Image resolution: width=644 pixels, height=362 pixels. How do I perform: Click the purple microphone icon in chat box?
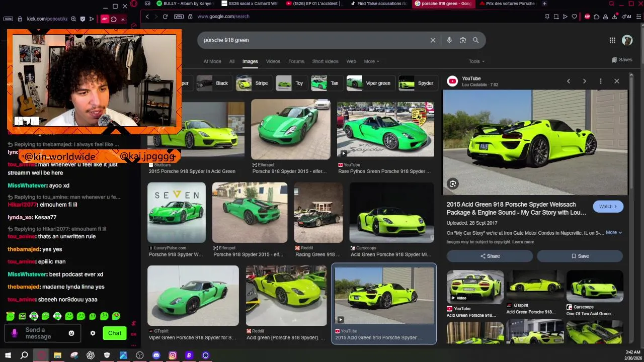15,333
